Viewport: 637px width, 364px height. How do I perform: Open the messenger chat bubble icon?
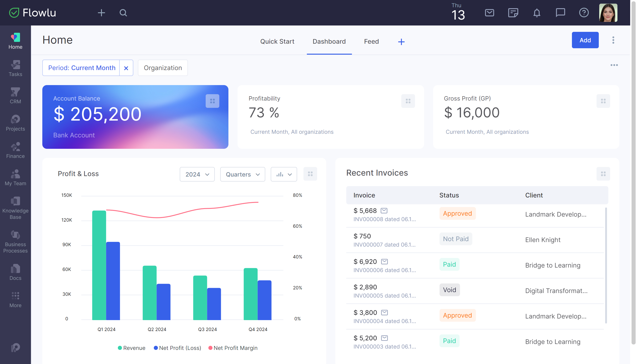coord(560,13)
